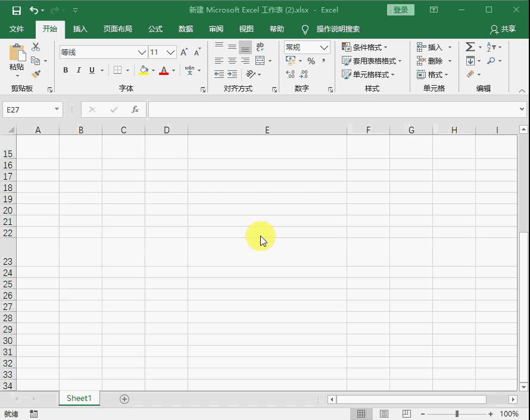Open the 等线 font name dropdown
Viewport: 530px width, 420px height.
point(142,52)
